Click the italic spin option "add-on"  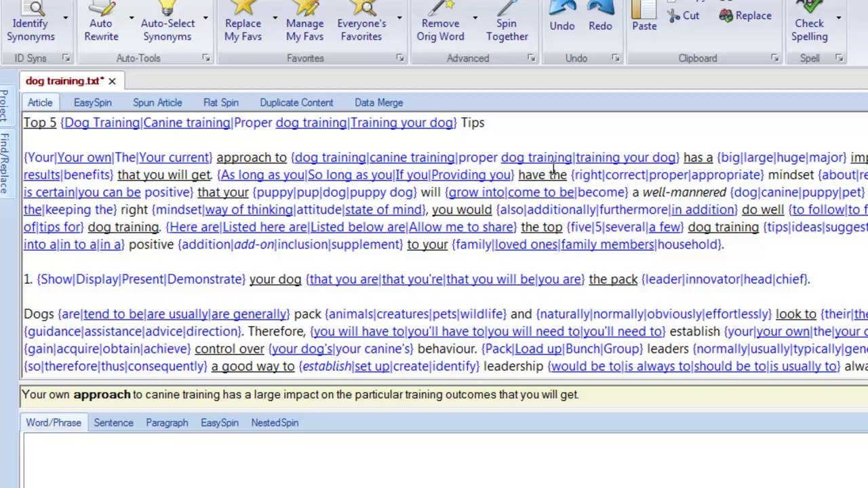coord(254,245)
